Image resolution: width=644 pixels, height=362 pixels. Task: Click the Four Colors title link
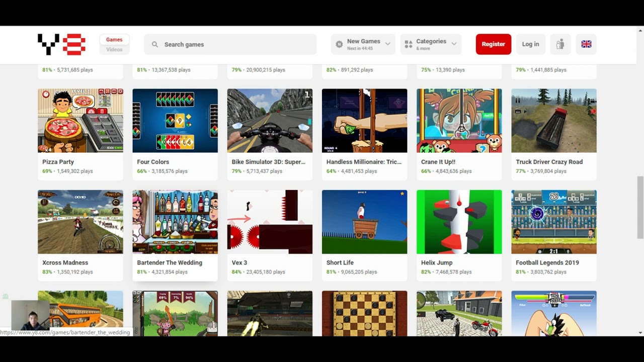tap(153, 162)
